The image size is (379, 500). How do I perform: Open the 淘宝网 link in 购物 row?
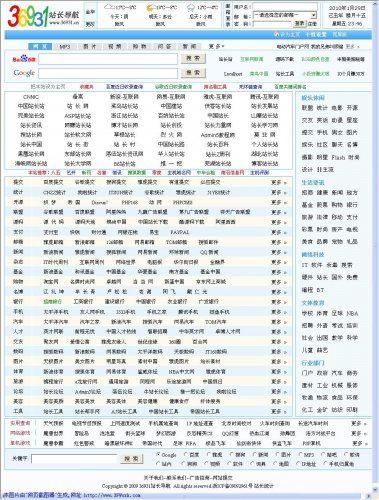(x=51, y=282)
